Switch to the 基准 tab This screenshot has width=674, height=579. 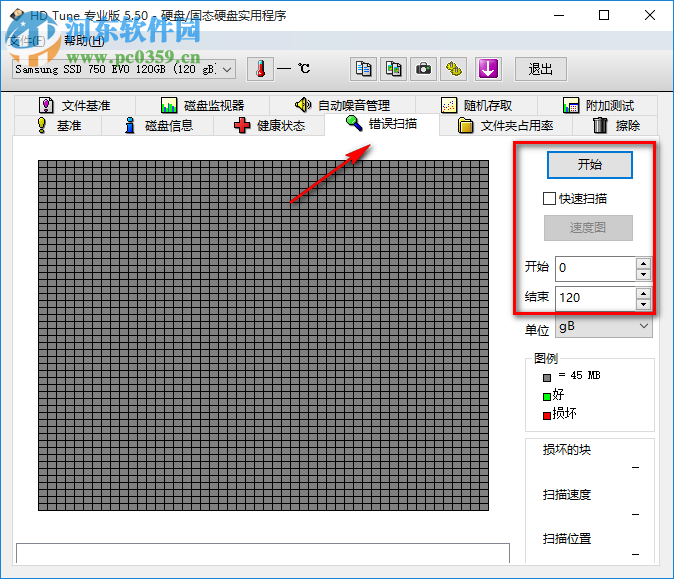(58, 126)
